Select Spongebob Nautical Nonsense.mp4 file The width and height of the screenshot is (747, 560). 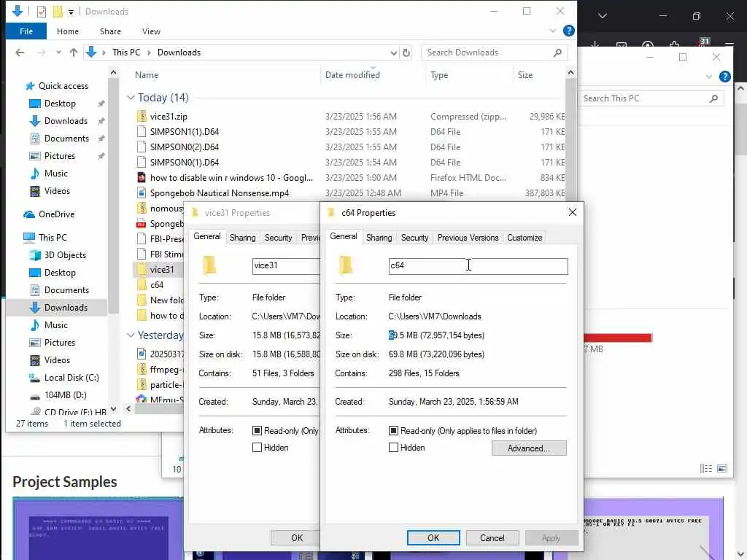[219, 192]
